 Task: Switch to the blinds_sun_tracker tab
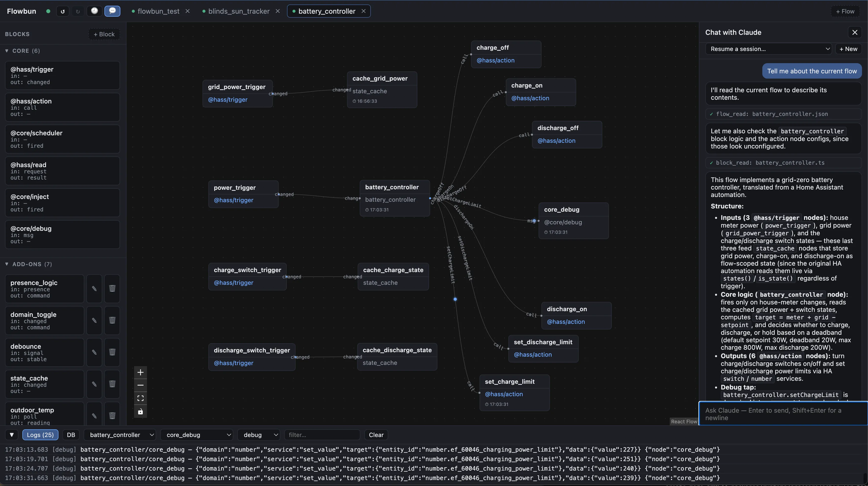pos(239,11)
